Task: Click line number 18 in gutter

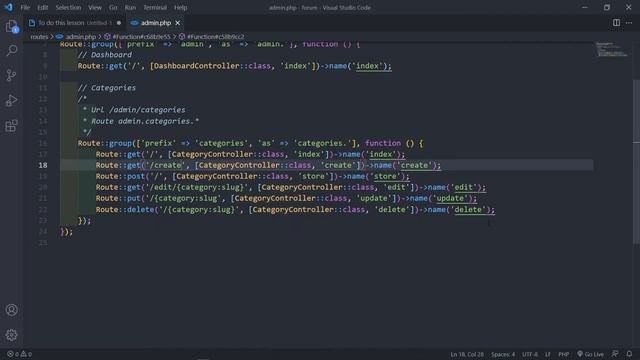Action: 43,165
